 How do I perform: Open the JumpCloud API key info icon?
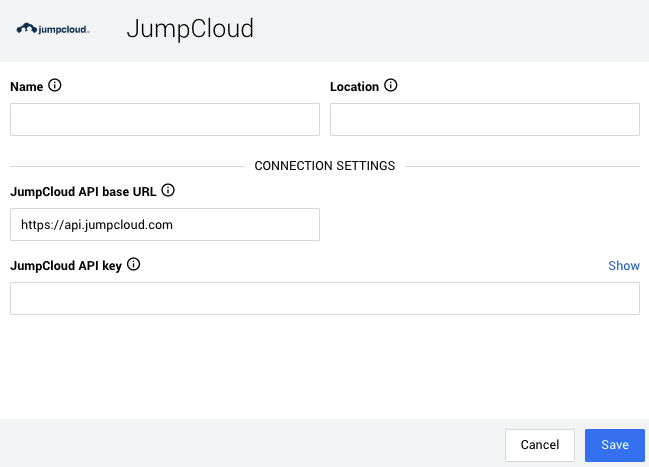coord(133,264)
